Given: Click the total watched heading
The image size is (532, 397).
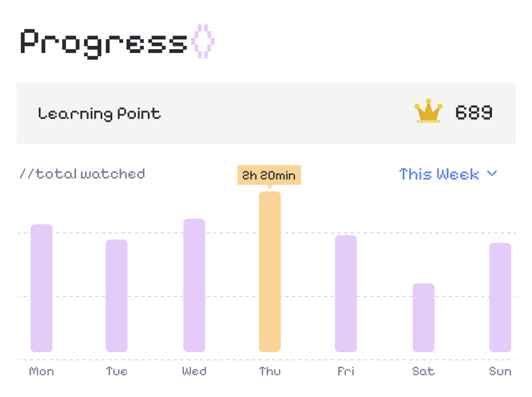Looking at the screenshot, I should 82,174.
